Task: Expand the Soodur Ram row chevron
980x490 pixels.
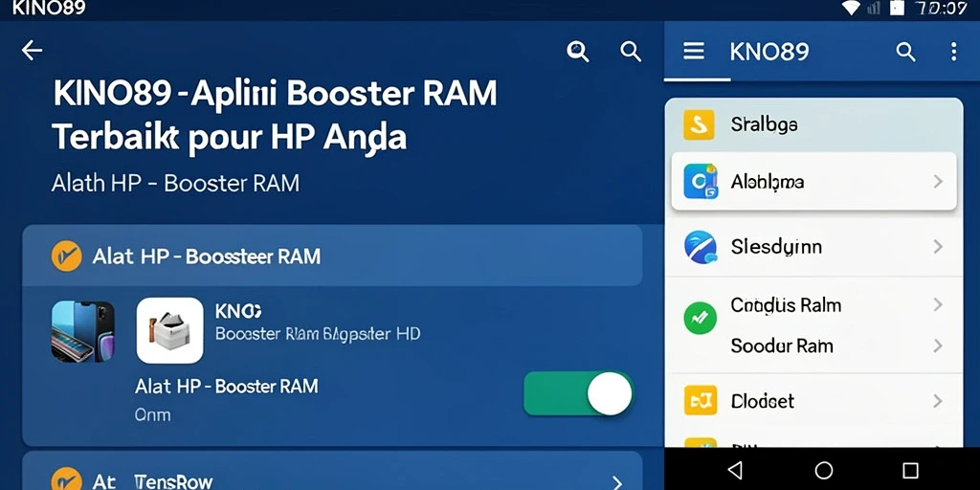Action: coord(938,345)
